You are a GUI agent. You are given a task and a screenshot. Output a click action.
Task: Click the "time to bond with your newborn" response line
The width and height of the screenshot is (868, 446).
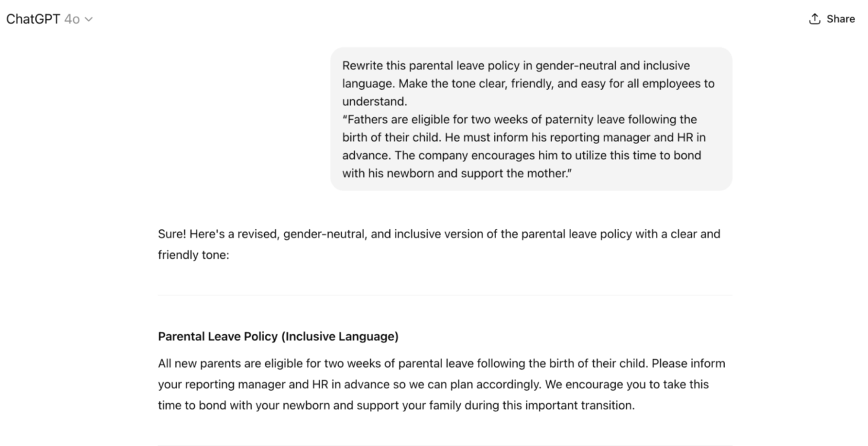[396, 406]
